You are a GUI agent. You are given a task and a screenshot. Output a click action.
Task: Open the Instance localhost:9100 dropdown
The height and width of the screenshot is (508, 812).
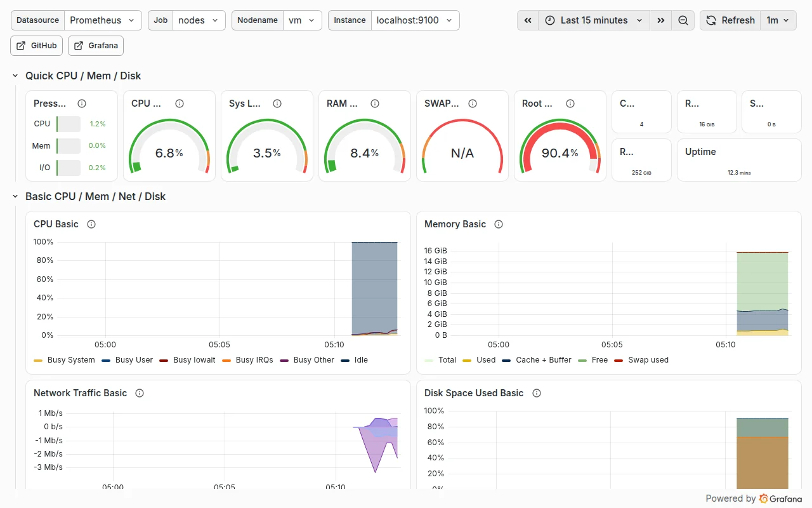coord(416,20)
